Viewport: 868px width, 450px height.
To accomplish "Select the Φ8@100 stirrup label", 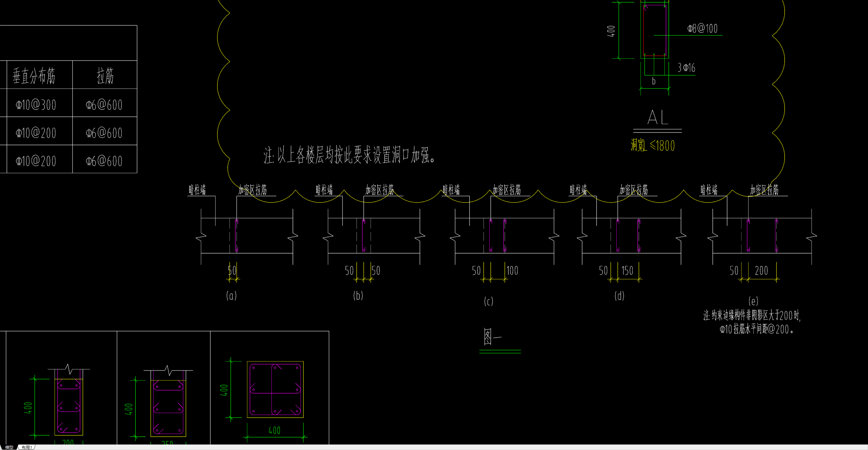I will pyautogui.click(x=702, y=29).
